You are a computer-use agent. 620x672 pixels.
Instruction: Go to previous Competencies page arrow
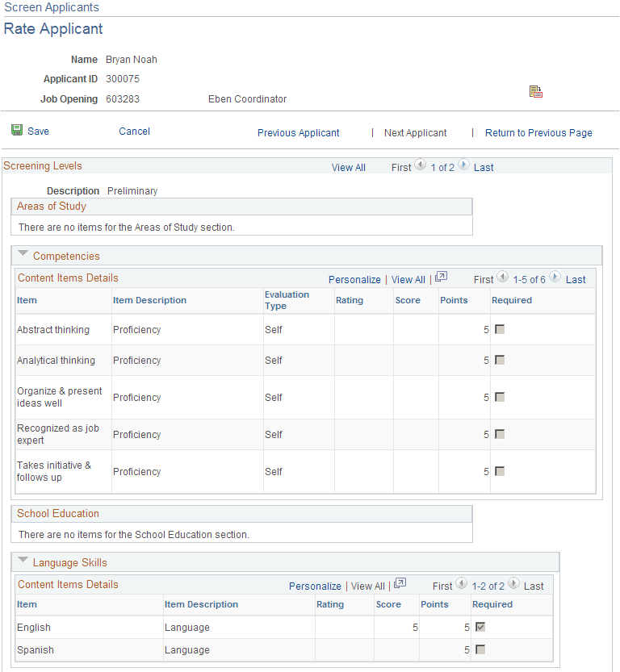point(501,278)
